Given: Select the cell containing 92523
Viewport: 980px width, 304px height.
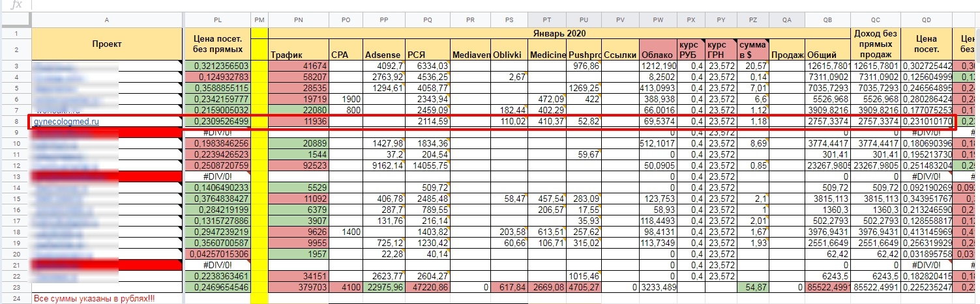Looking at the screenshot, I should 298,165.
